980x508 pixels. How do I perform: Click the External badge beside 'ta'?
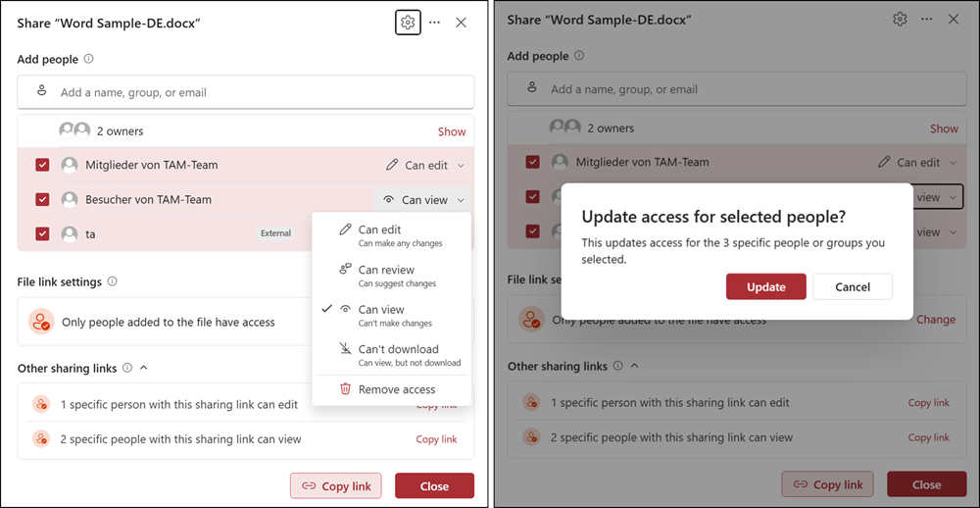(275, 233)
